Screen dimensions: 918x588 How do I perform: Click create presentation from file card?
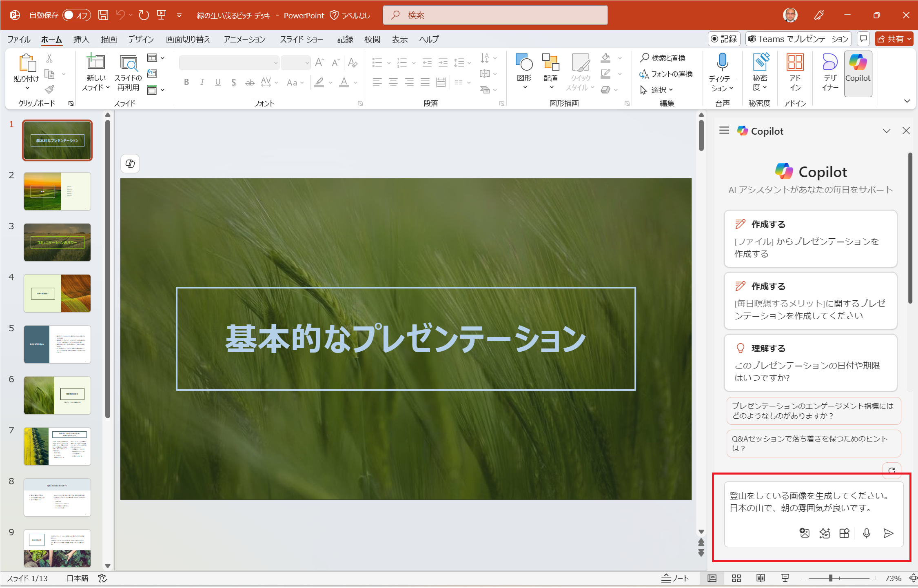[x=810, y=239]
